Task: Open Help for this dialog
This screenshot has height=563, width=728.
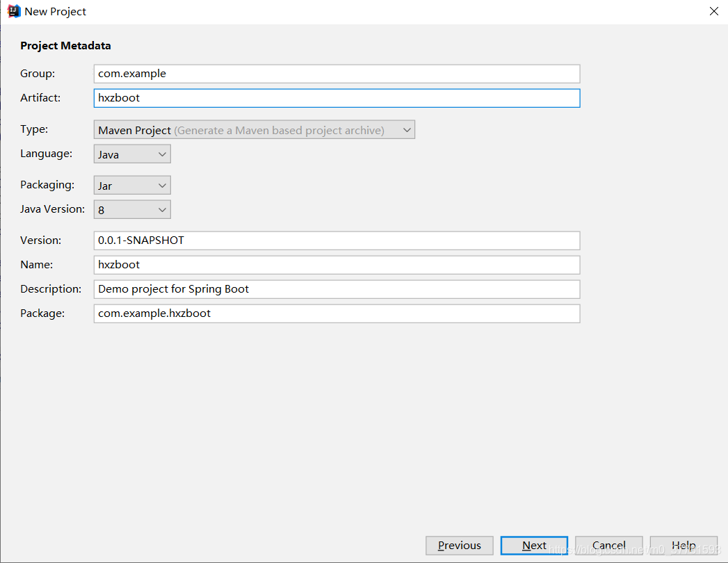Action: click(x=683, y=546)
